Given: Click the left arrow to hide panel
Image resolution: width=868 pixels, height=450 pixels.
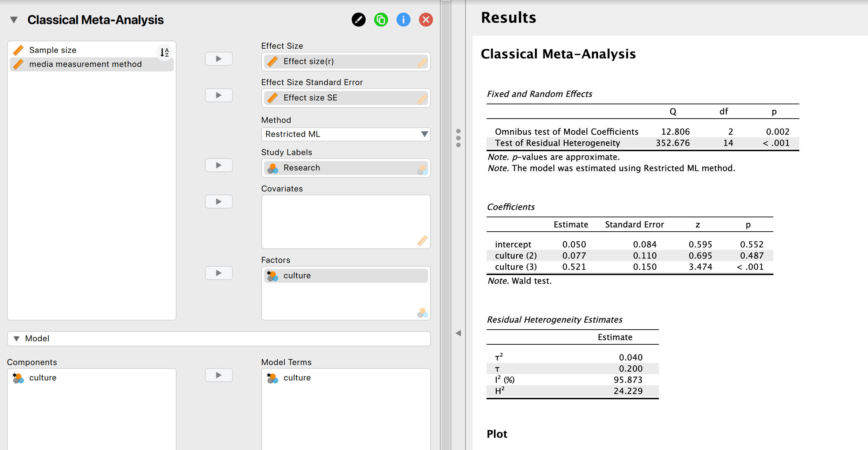Looking at the screenshot, I should [458, 333].
